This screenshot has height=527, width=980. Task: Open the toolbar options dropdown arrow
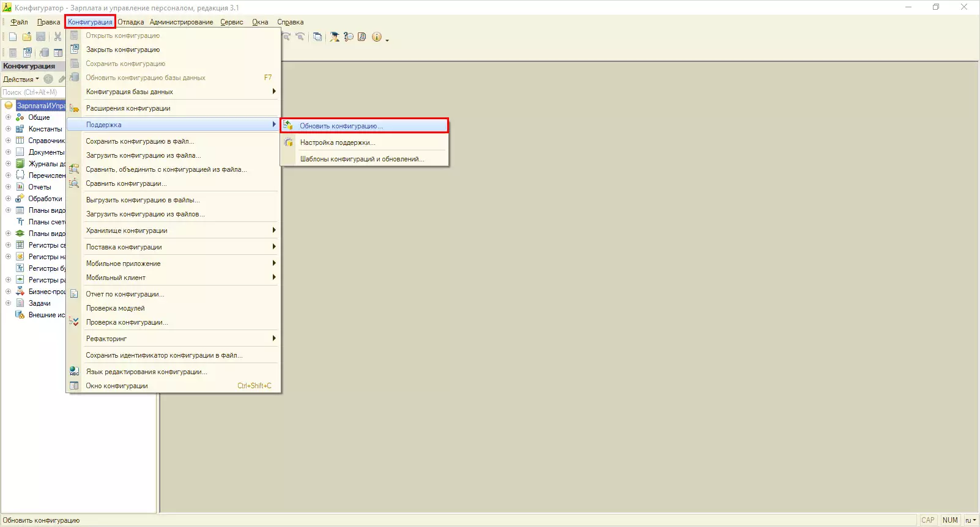click(x=387, y=40)
